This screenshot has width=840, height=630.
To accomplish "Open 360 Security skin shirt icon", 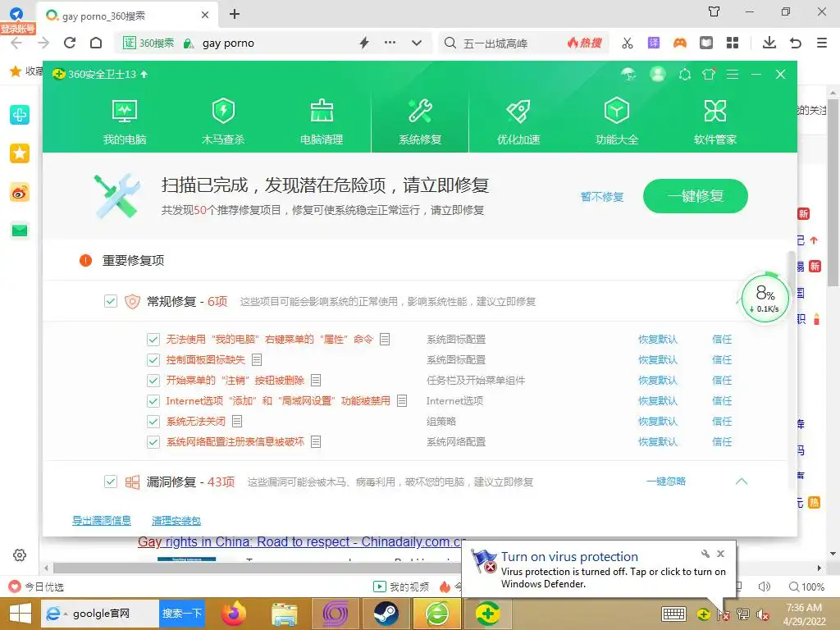I will (709, 75).
